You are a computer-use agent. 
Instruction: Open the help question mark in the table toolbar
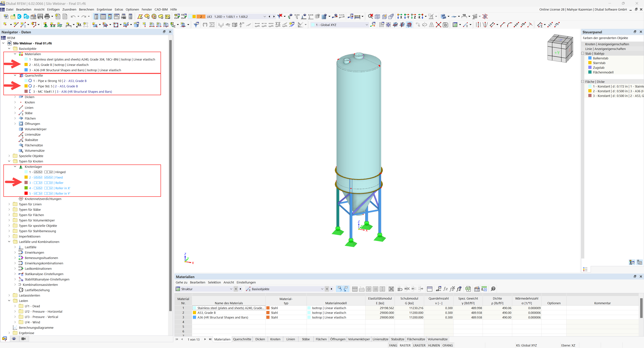493,289
